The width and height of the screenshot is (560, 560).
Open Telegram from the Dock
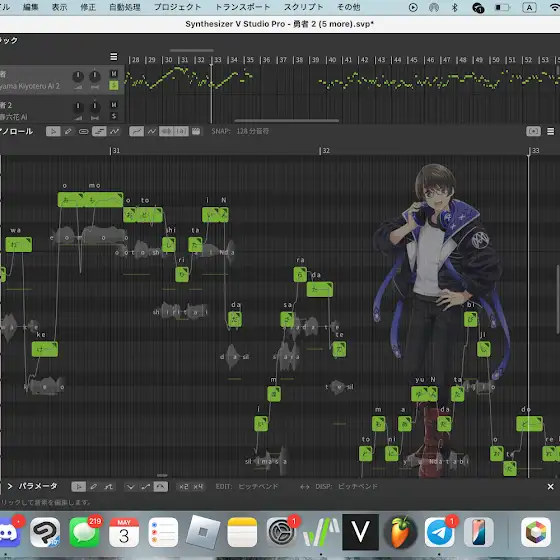coord(440,532)
